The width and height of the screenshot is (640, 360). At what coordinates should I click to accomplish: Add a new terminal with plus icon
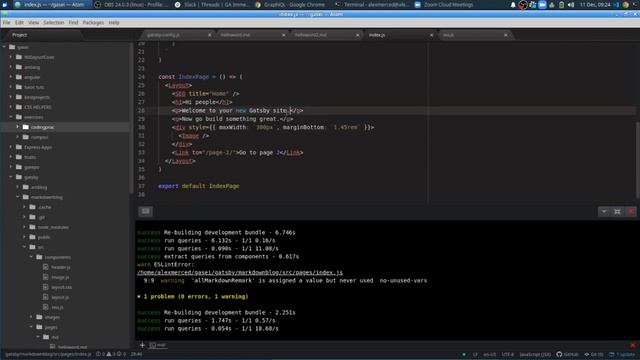pyautogui.click(x=142, y=345)
